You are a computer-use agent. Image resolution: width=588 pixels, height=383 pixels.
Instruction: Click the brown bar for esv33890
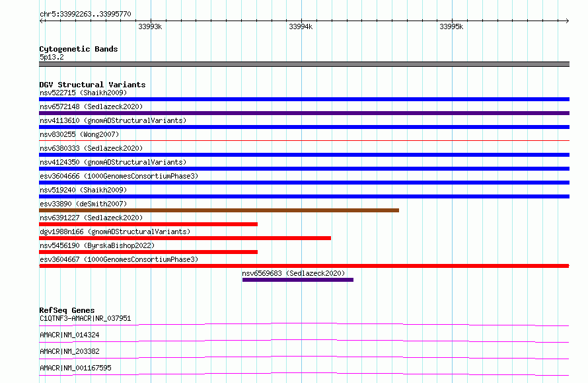click(x=219, y=210)
